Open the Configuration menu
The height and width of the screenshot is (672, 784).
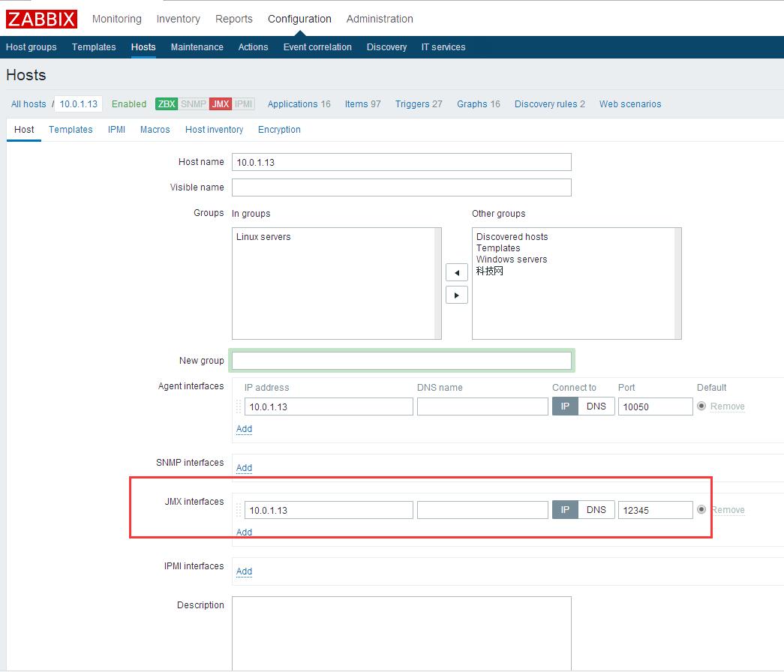point(299,19)
